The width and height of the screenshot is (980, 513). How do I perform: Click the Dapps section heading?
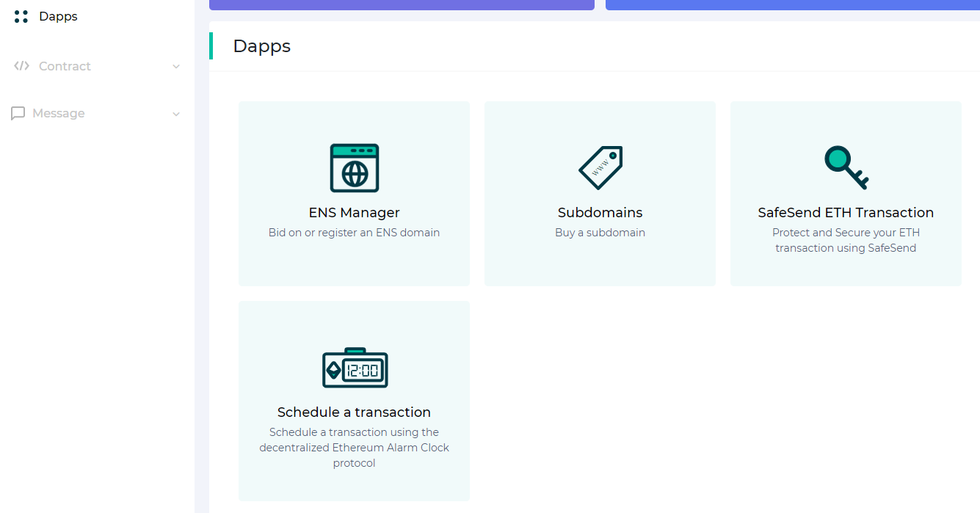pyautogui.click(x=262, y=46)
